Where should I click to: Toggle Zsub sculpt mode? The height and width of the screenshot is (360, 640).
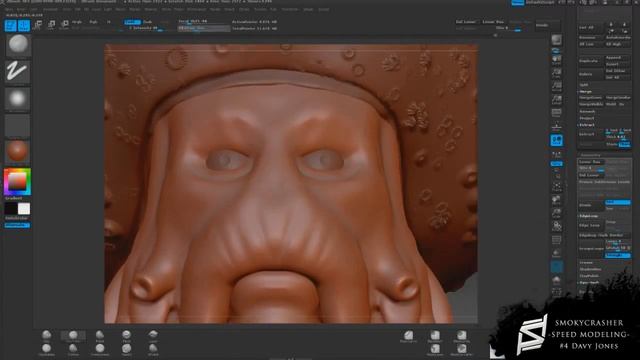[x=147, y=22]
